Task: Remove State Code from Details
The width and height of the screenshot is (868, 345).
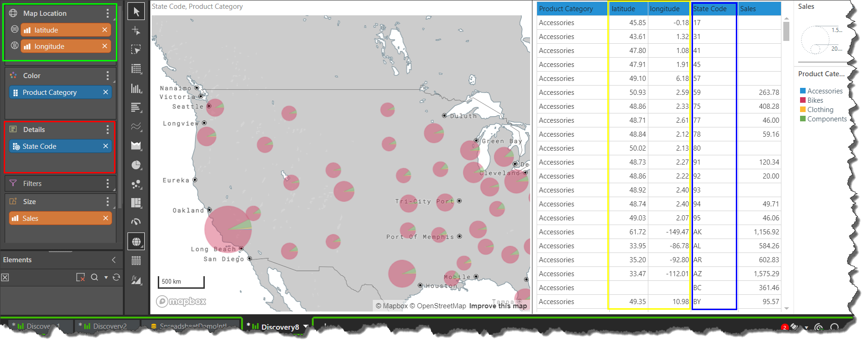Action: click(106, 146)
